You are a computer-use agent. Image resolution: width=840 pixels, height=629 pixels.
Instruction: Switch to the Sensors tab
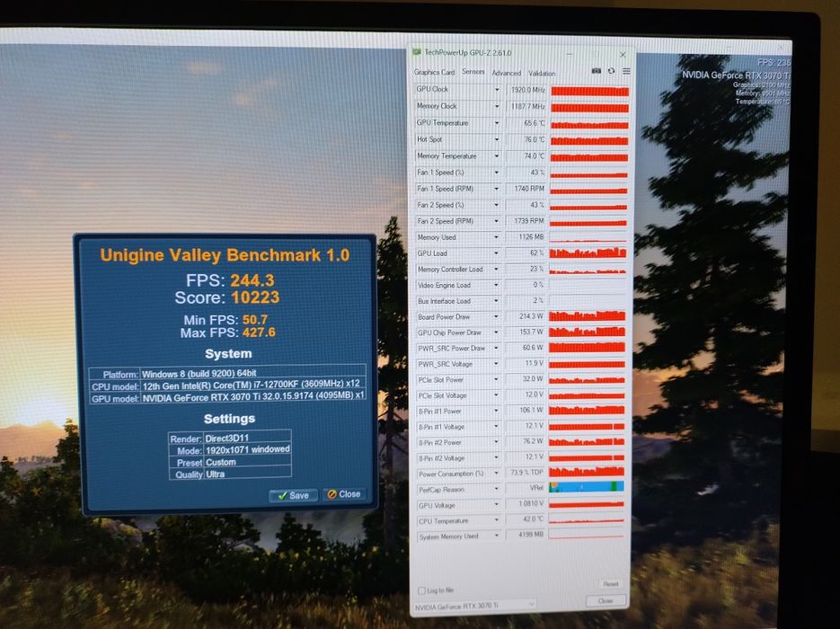[473, 71]
